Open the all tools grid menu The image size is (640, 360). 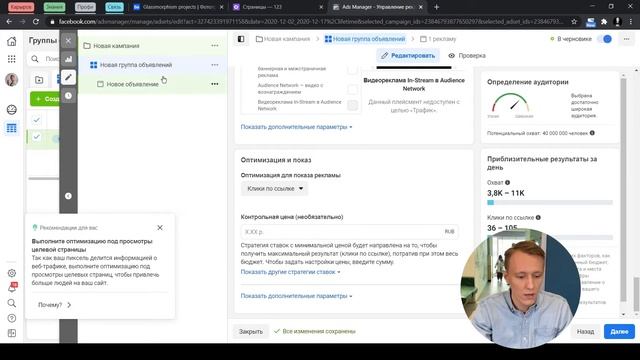click(x=11, y=59)
